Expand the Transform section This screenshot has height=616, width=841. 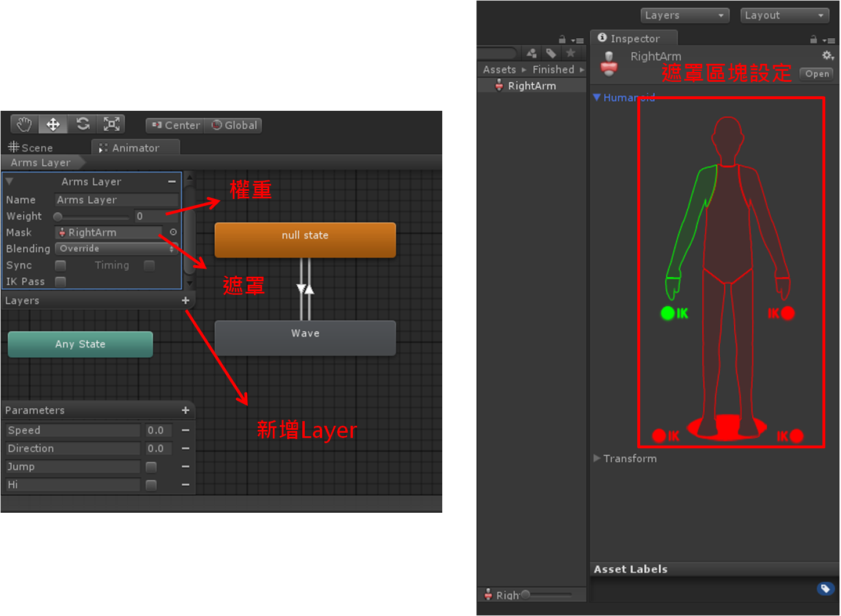coord(597,458)
